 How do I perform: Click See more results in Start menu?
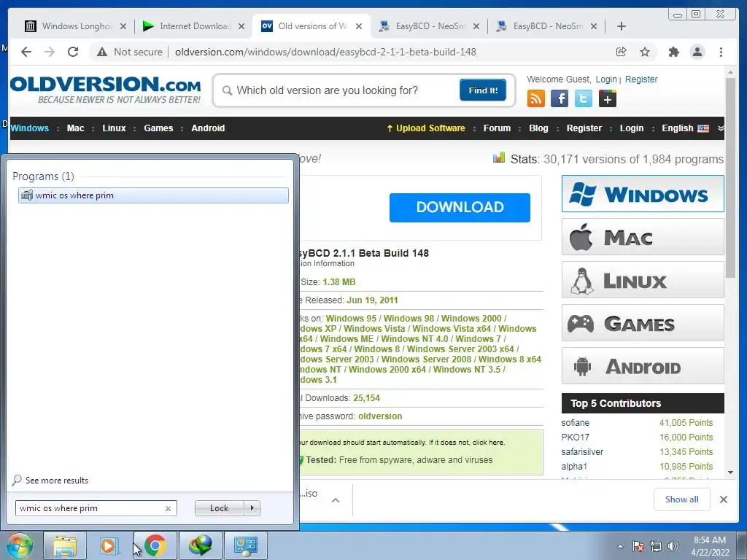click(x=50, y=481)
